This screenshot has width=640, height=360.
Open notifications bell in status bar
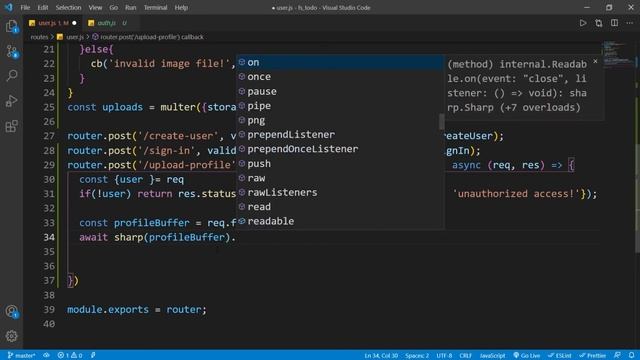tap(631, 356)
